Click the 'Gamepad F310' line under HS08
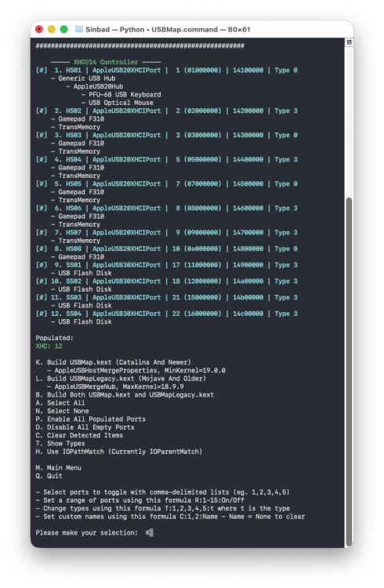 (78, 257)
